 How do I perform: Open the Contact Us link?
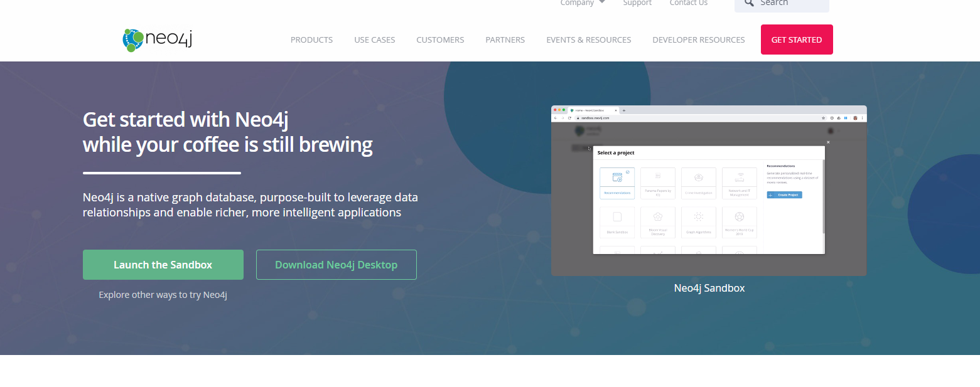click(689, 3)
